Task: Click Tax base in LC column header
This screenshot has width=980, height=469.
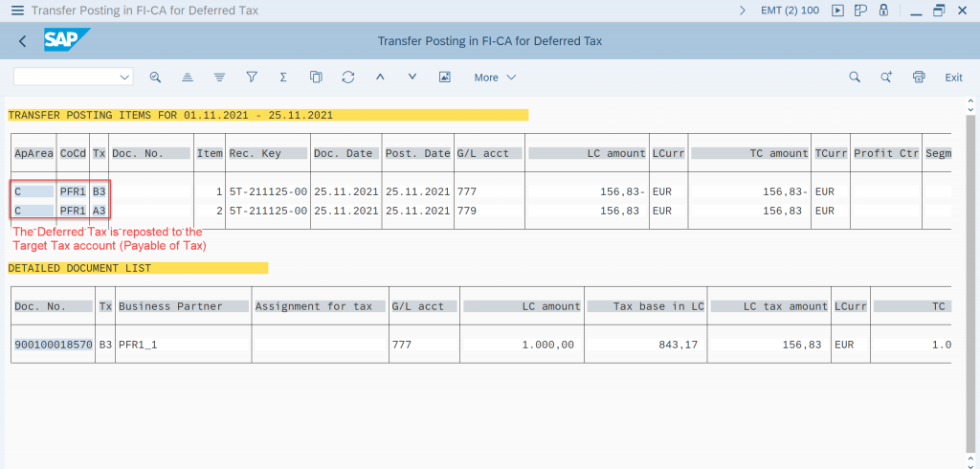Action: tap(646, 305)
